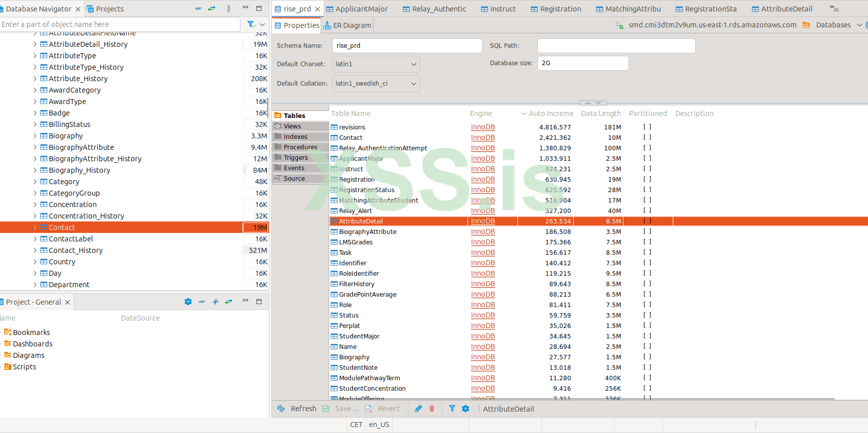Click the gear settings icon in bottom toolbar
Viewport: 868px width, 433px height.
466,409
